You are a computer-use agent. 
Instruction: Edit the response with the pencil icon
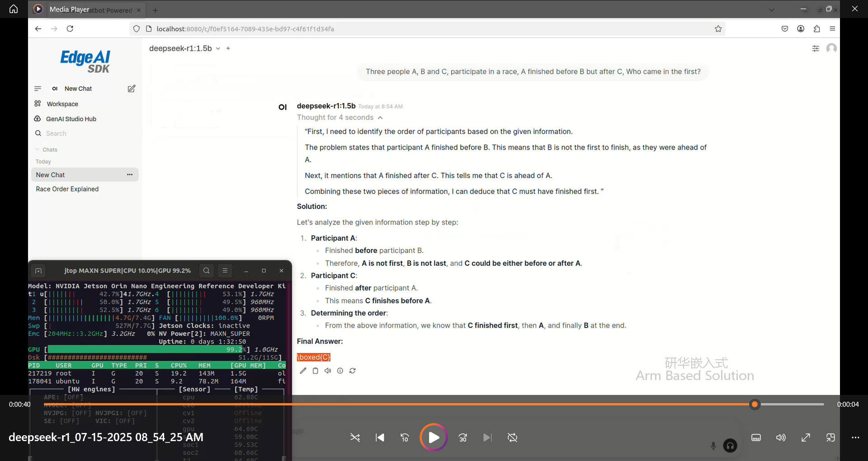pyautogui.click(x=303, y=371)
